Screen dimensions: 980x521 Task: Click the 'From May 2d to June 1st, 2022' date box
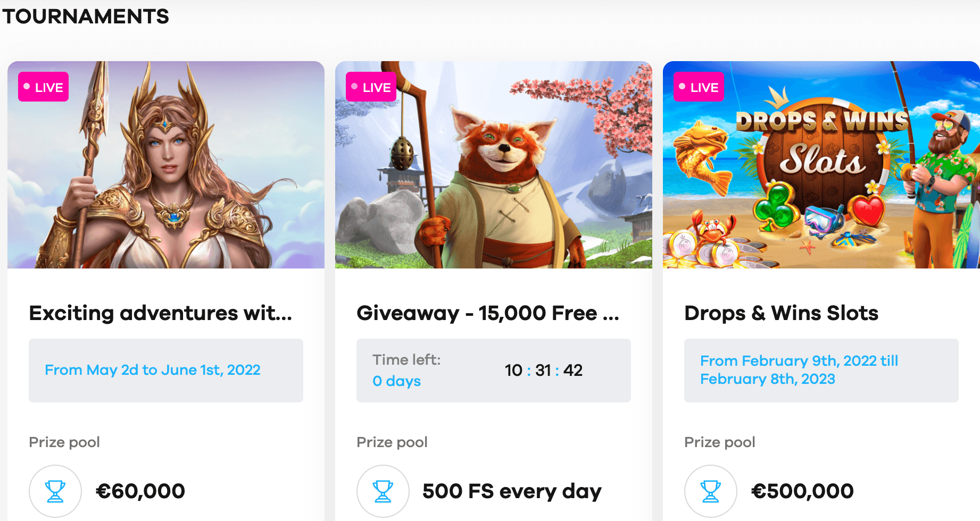point(166,371)
